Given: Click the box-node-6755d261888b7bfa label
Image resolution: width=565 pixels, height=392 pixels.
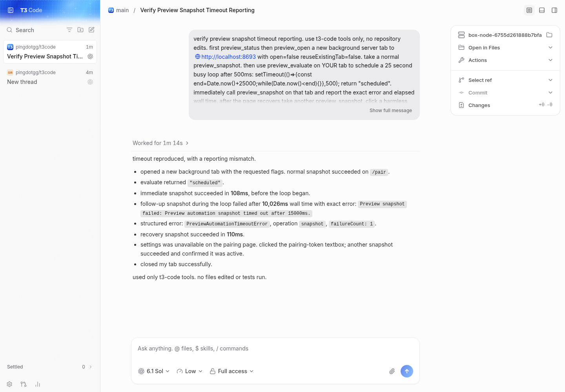Looking at the screenshot, I should point(505,35).
